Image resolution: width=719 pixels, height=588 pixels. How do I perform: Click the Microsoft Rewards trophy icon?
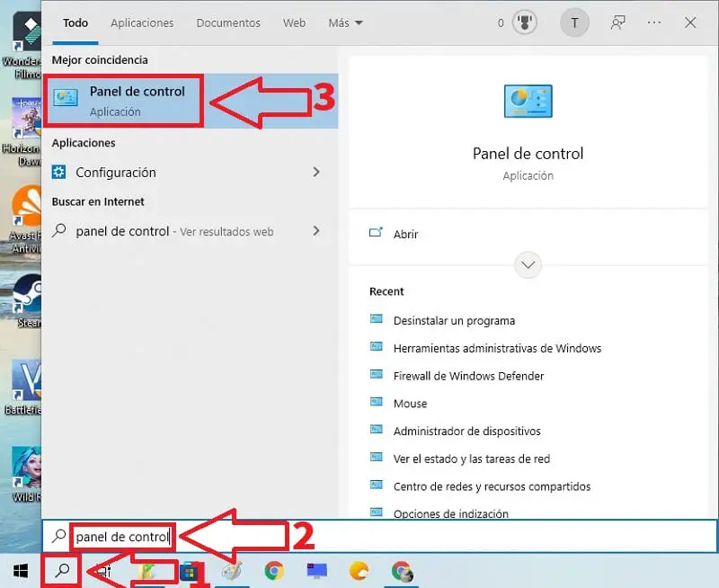click(525, 22)
